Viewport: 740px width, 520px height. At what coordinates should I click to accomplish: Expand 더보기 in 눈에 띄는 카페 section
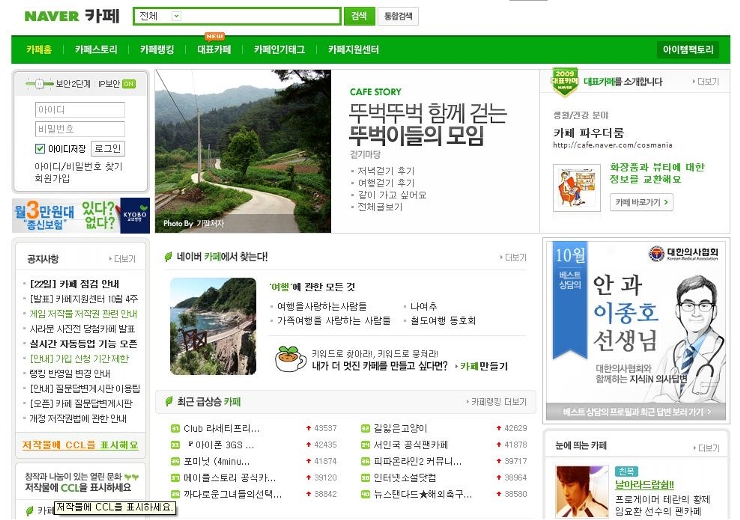[706, 445]
